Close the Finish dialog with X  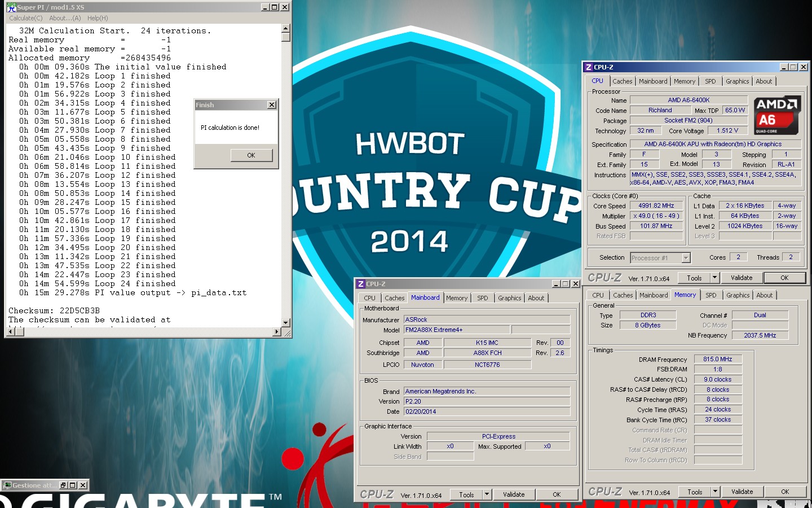coord(271,105)
